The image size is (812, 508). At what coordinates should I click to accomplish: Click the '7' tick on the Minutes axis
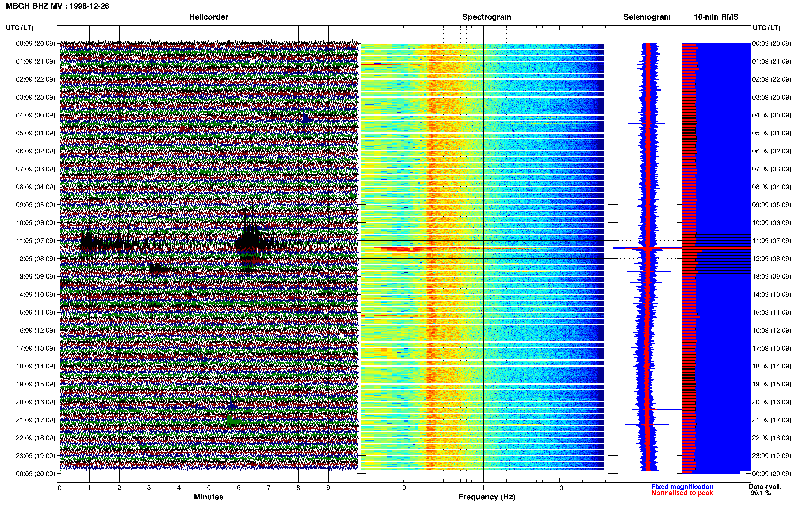pos(269,487)
